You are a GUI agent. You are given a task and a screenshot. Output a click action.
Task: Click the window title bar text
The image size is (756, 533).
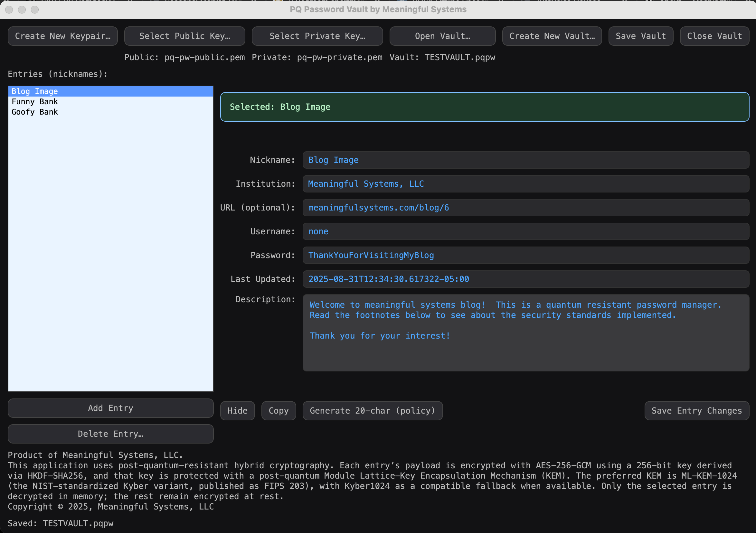(378, 9)
